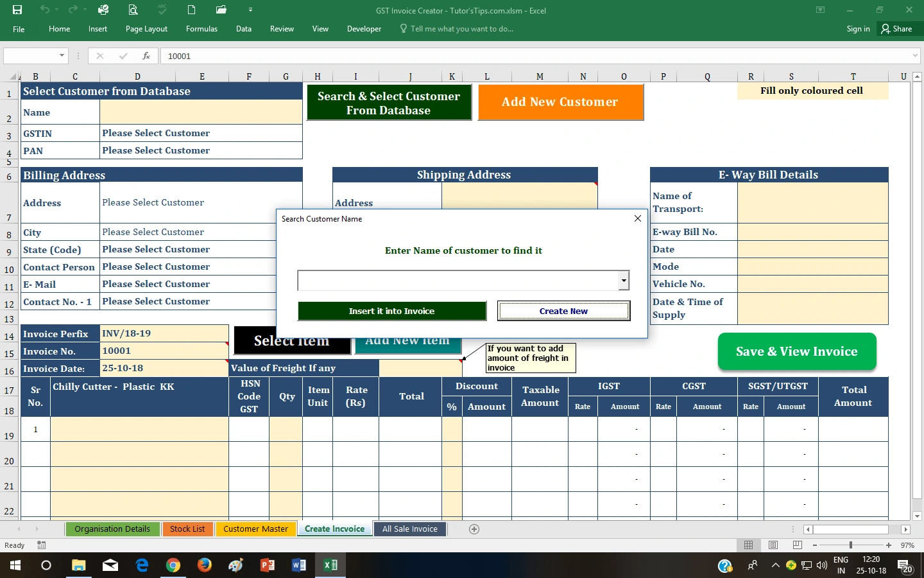924x578 pixels.
Task: Open PowerPoint from the taskbar
Action: coord(268,565)
